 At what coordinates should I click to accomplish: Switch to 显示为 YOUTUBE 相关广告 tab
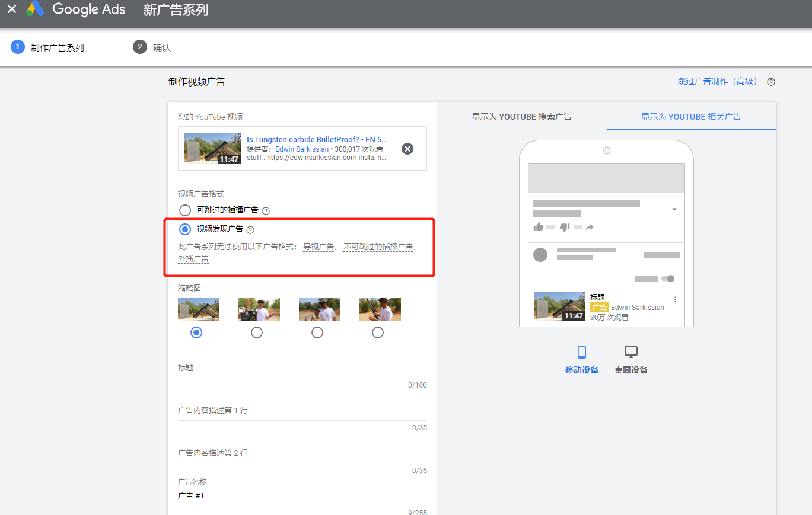pyautogui.click(x=691, y=117)
